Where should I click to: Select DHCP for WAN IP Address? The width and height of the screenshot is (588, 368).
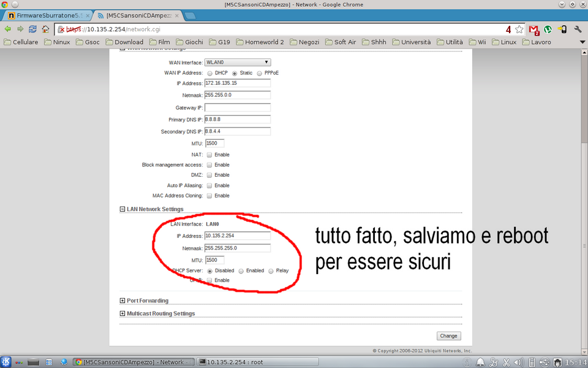[x=209, y=73]
